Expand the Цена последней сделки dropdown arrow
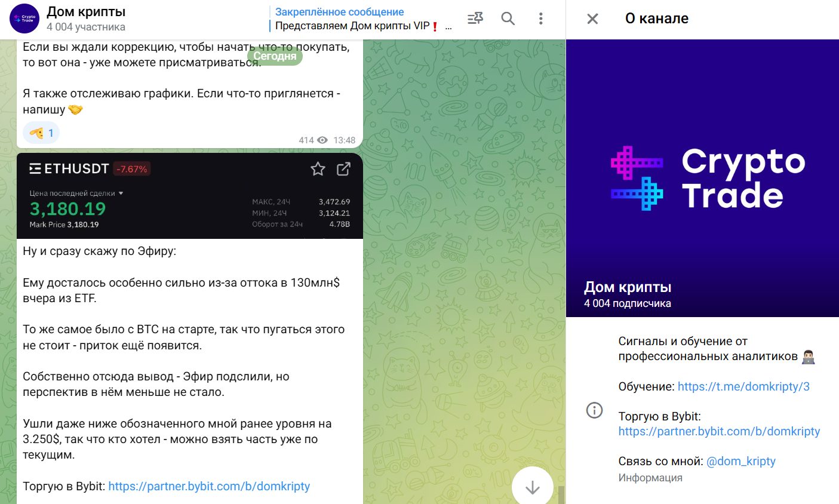Screen dimensions: 839x504 coord(121,193)
